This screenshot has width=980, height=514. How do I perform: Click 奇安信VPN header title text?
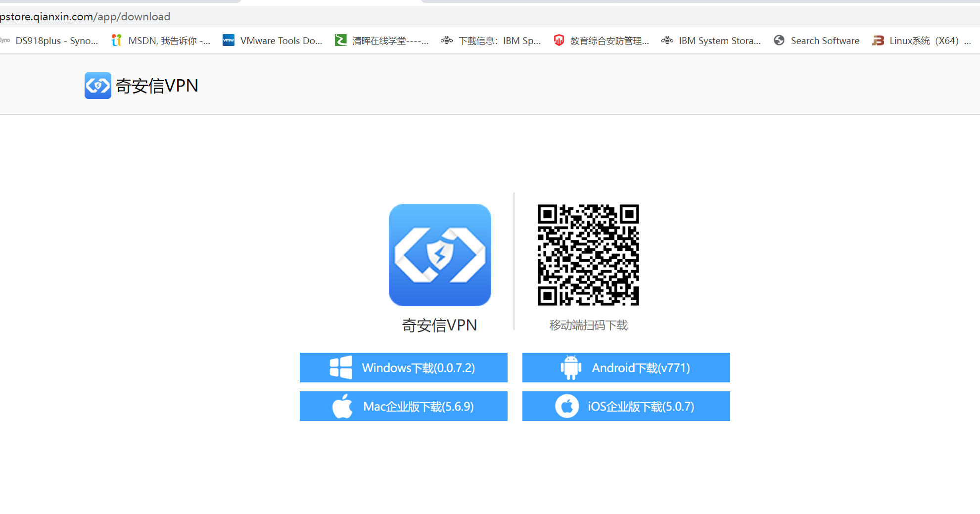pyautogui.click(x=157, y=86)
